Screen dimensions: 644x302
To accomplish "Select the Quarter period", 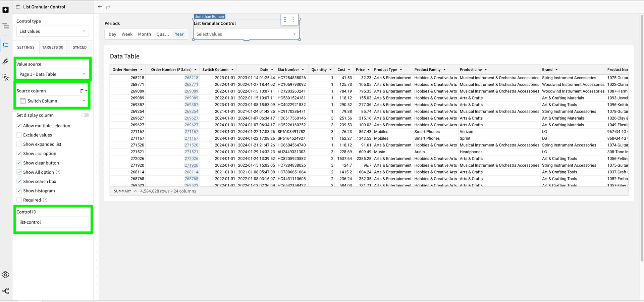I will click(163, 34).
